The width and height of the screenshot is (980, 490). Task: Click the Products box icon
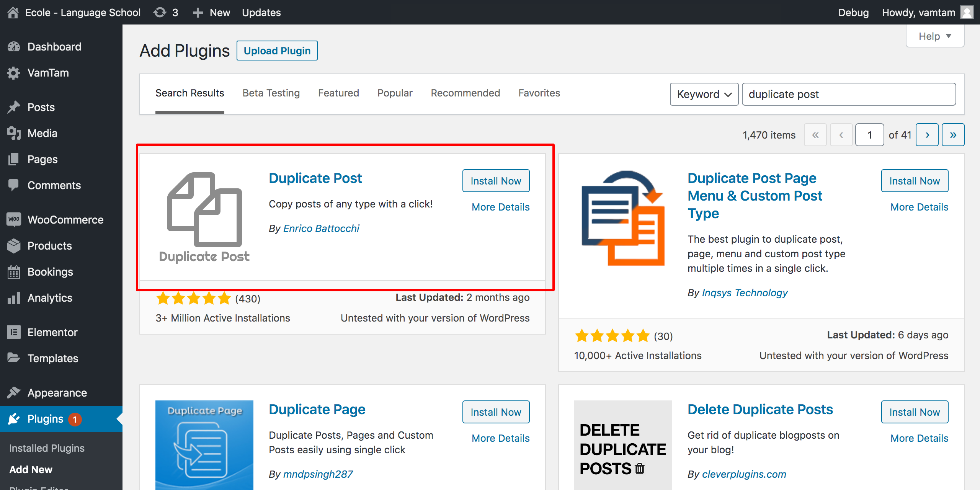click(14, 246)
